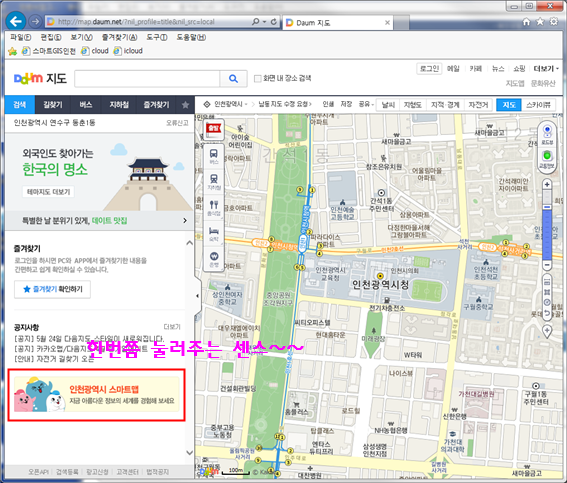The height and width of the screenshot is (483, 567).
Task: Open the 인천광역시 region dropdown
Action: 231,104
